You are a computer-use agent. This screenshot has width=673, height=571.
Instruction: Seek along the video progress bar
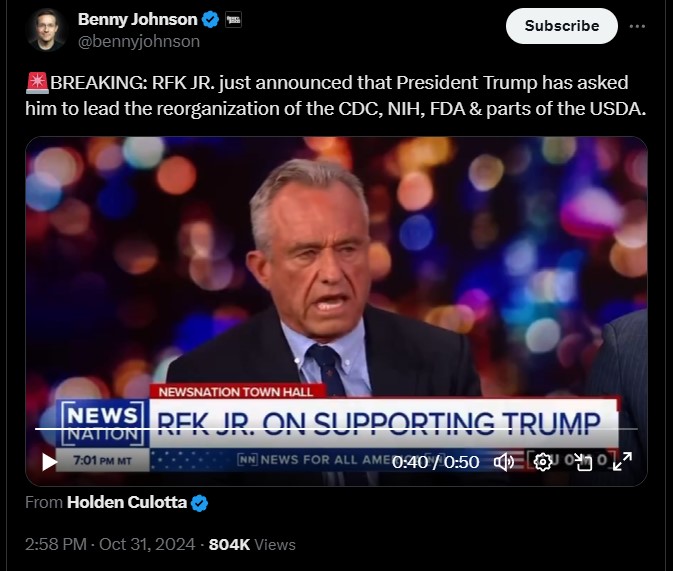[336, 429]
